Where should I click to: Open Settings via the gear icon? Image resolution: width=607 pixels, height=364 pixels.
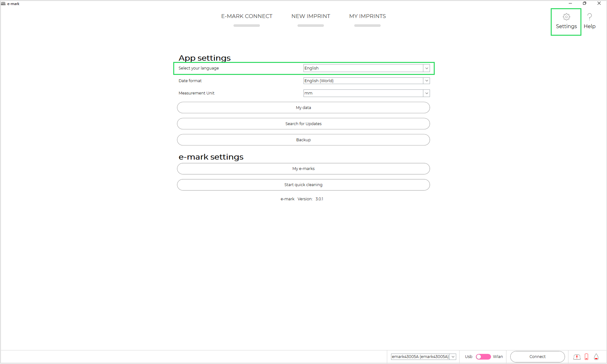566,17
